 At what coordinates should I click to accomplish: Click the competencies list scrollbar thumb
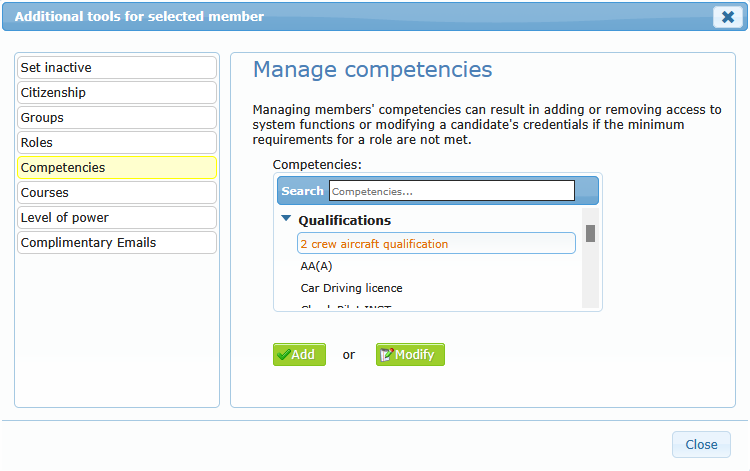[x=590, y=234]
